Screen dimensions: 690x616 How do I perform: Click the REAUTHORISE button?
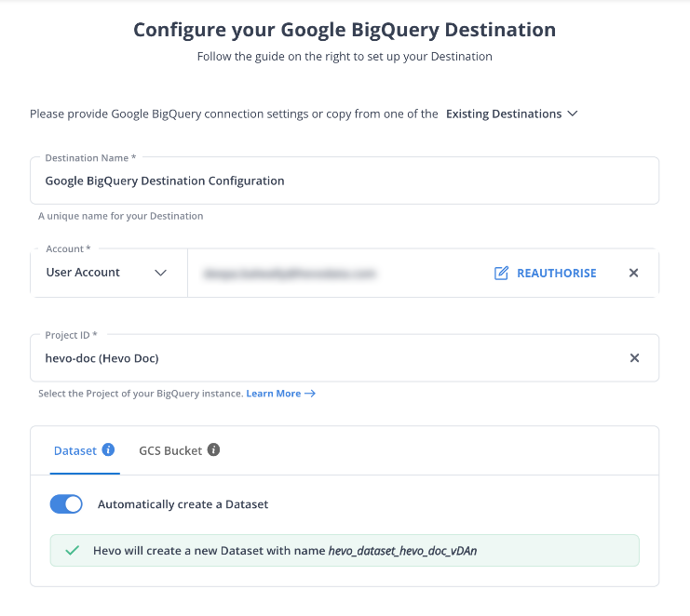[x=546, y=273]
